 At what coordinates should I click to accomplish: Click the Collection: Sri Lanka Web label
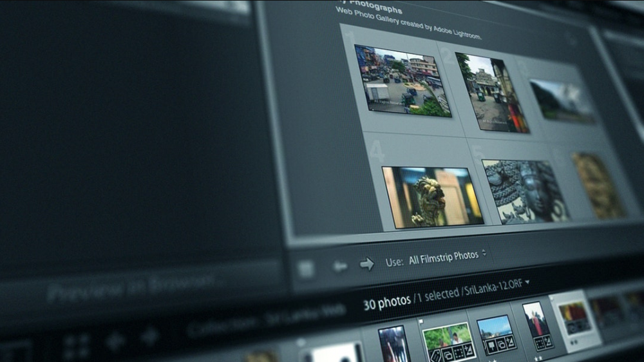265,319
